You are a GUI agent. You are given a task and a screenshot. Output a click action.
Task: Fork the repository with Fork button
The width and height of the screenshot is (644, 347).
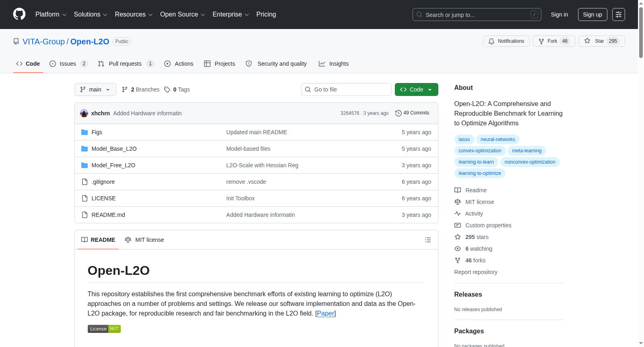554,41
